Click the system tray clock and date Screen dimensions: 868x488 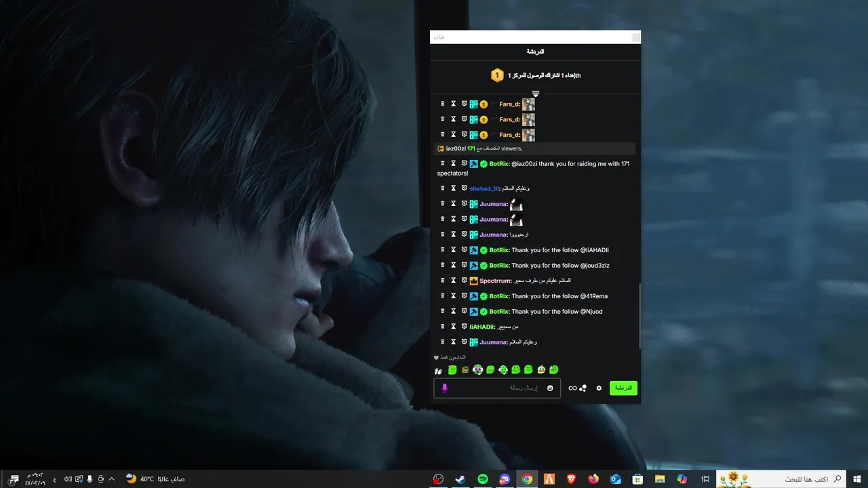(x=35, y=479)
